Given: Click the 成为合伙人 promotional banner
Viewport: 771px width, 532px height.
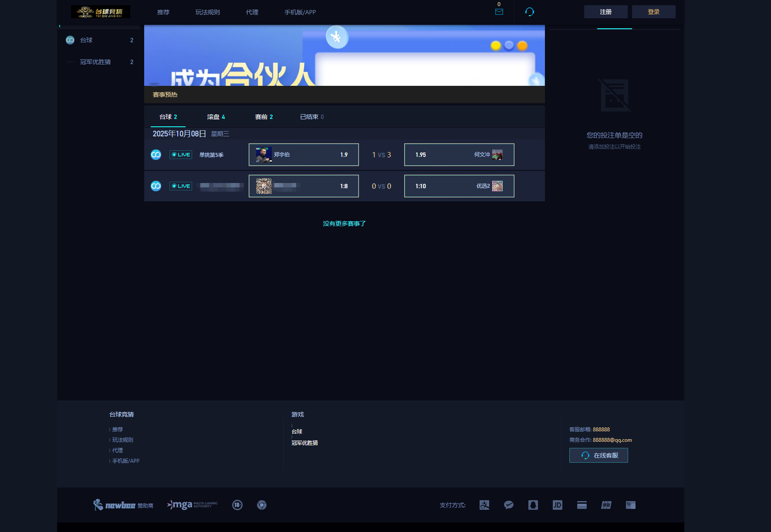Looking at the screenshot, I should click(344, 55).
